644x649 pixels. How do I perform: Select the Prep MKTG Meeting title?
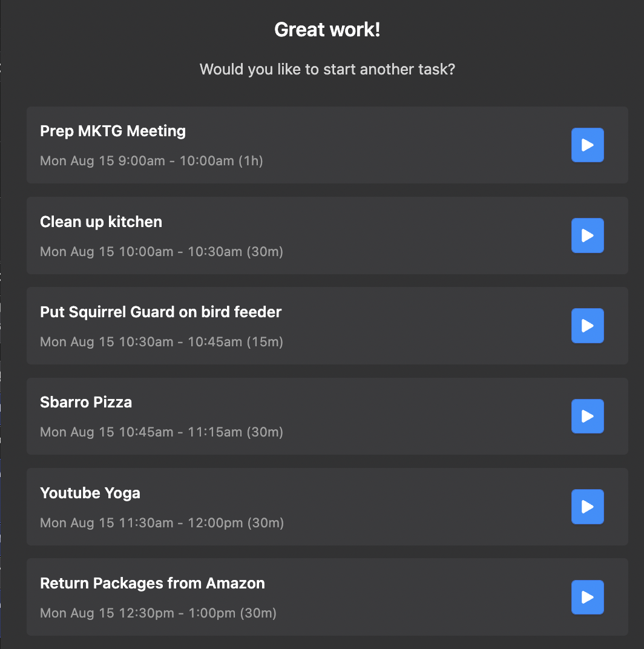click(x=113, y=131)
